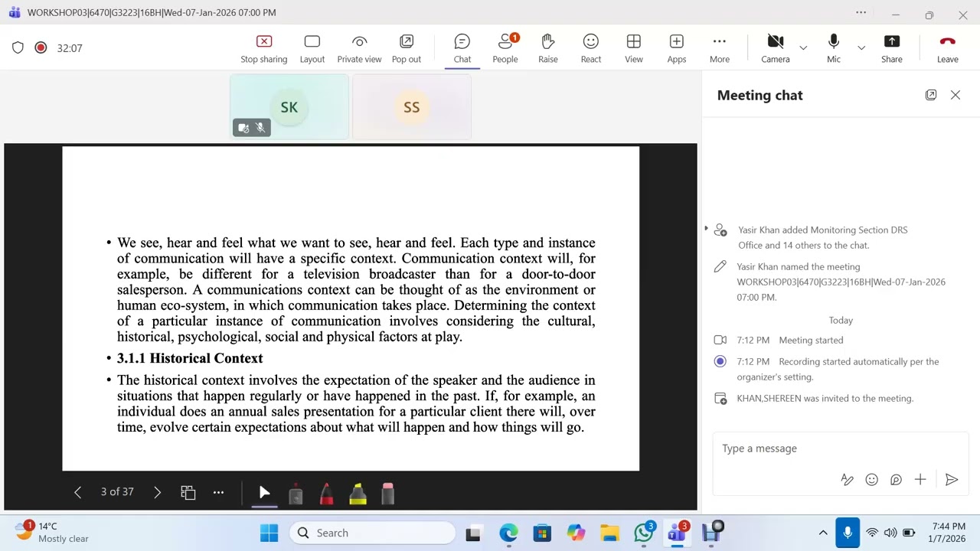This screenshot has width=980, height=551.
Task: Expand camera options dropdown arrow
Action: coord(803,48)
